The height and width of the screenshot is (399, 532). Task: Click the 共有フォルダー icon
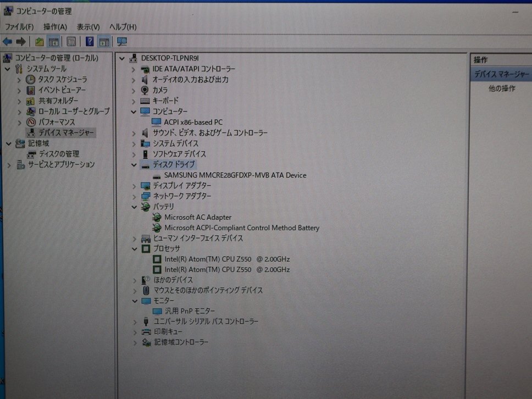point(31,101)
